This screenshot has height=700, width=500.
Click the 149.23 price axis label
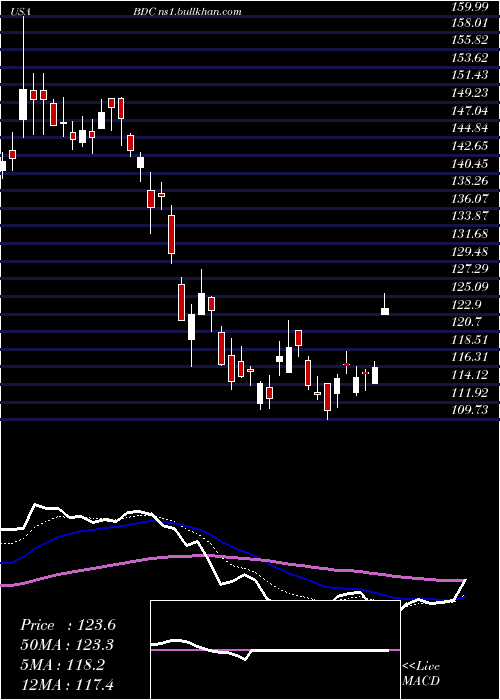point(469,93)
